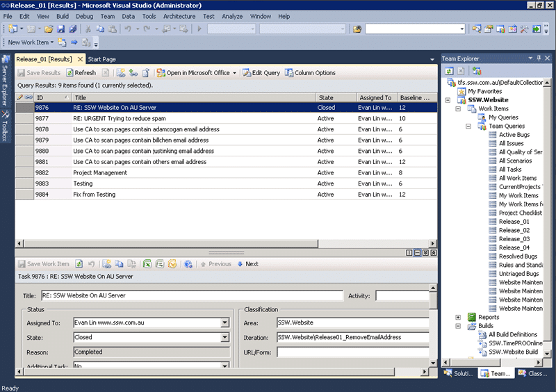The width and height of the screenshot is (556, 392).
Task: Click the Properties Window toolbar icon
Action: (489, 28)
